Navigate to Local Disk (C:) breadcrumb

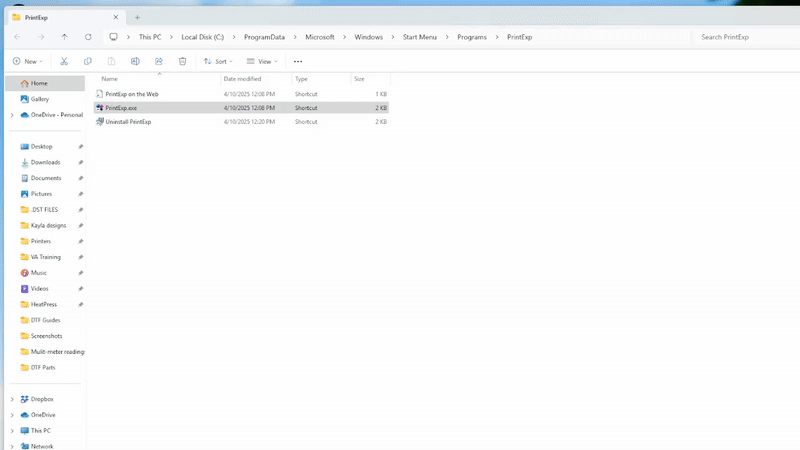coord(203,37)
